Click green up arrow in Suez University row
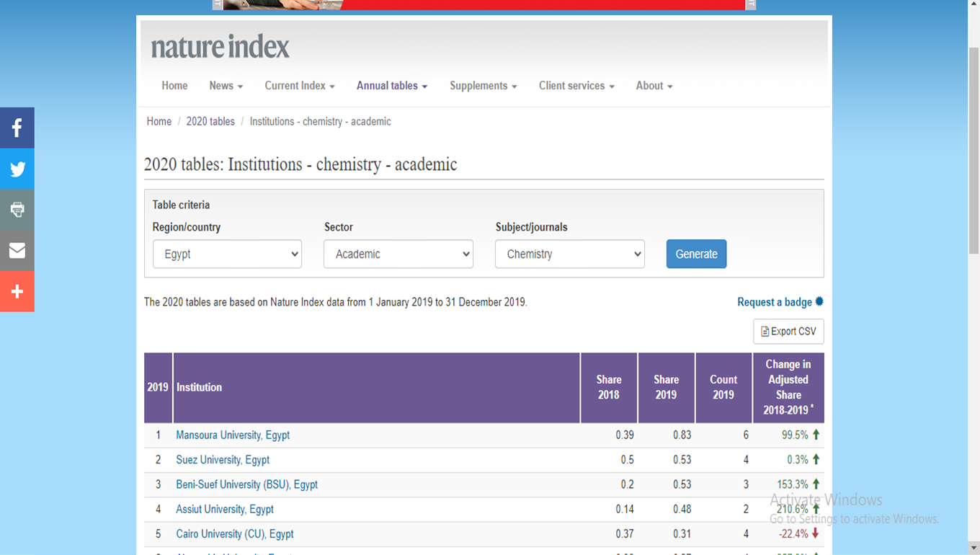 pos(816,459)
